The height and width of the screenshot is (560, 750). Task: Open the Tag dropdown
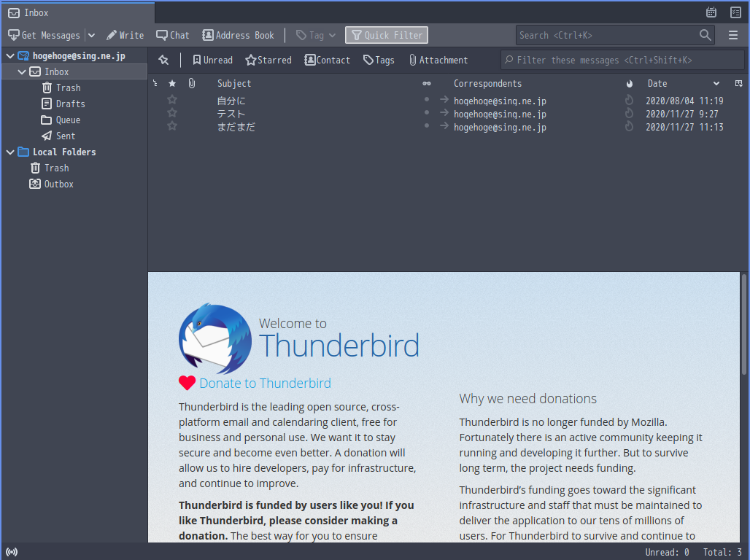(x=316, y=36)
